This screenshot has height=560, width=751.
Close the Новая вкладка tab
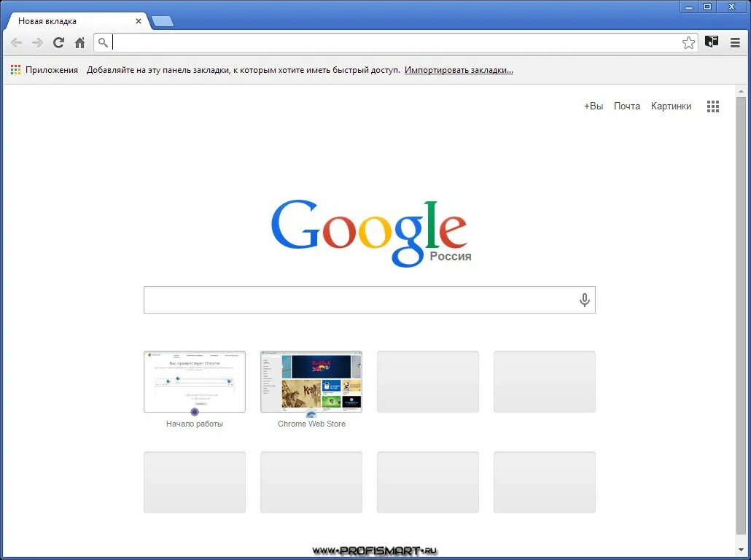(139, 21)
